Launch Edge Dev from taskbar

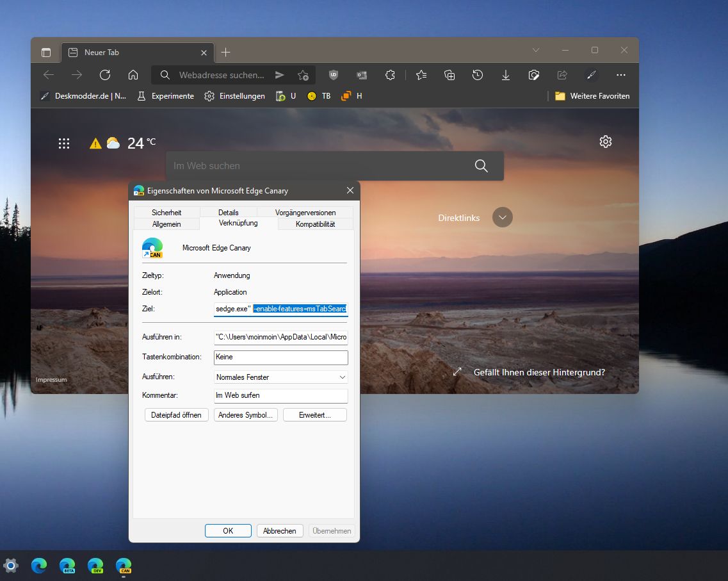[95, 566]
